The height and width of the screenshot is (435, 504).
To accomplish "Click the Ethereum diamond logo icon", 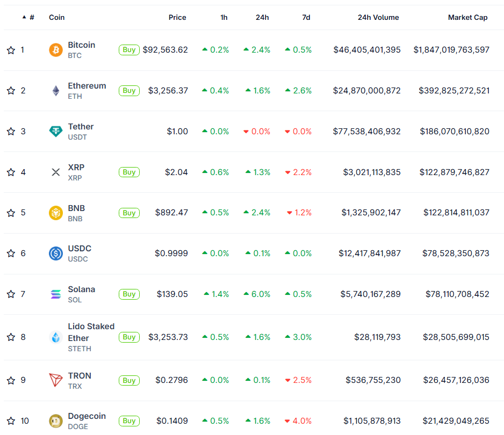I will pyautogui.click(x=56, y=91).
